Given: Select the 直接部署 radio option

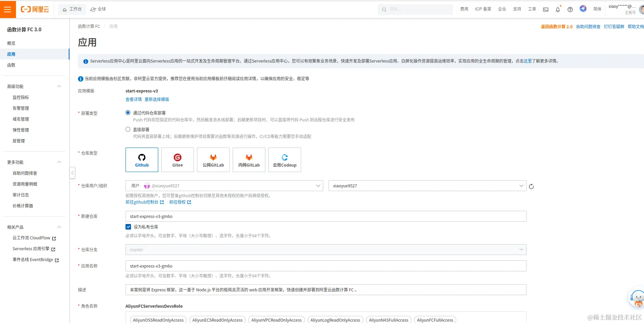Looking at the screenshot, I should (128, 129).
